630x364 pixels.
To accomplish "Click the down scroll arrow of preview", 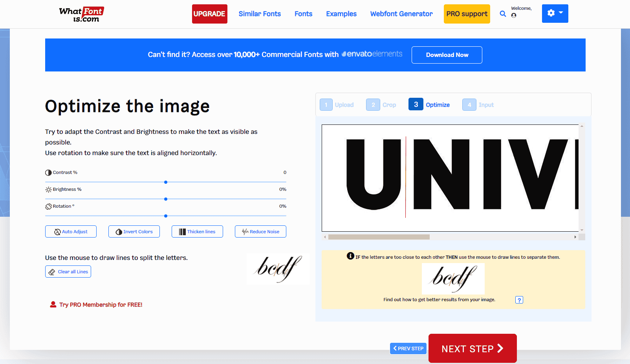I will click(582, 230).
